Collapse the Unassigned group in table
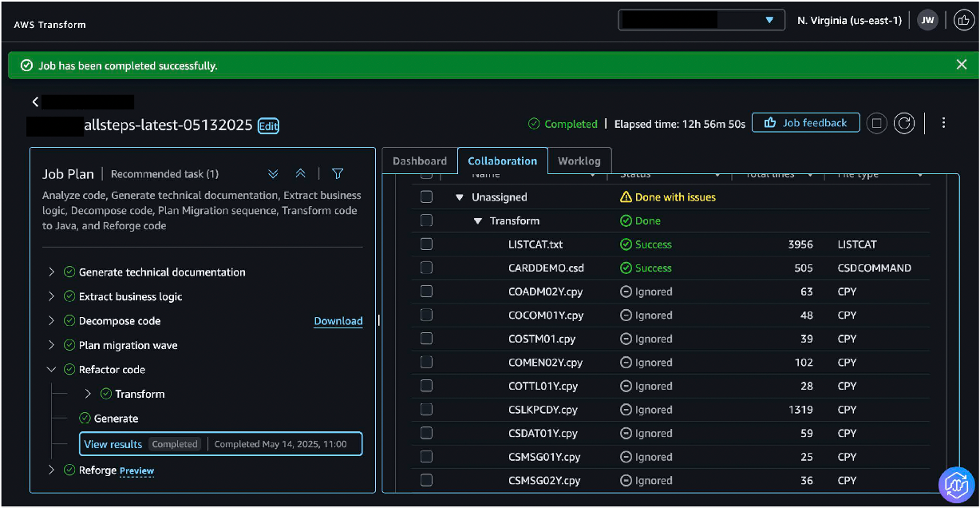This screenshot has width=980, height=508. click(x=460, y=197)
